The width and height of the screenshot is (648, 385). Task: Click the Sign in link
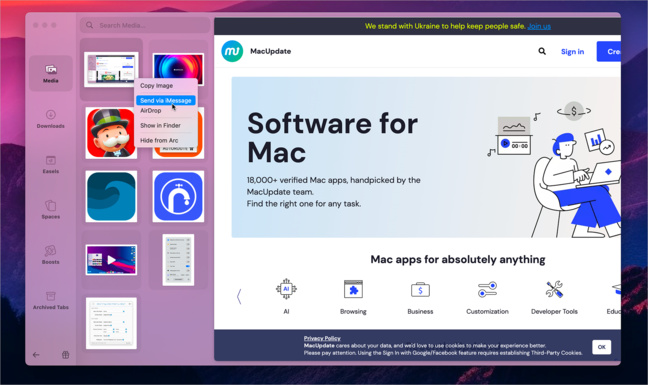click(572, 52)
